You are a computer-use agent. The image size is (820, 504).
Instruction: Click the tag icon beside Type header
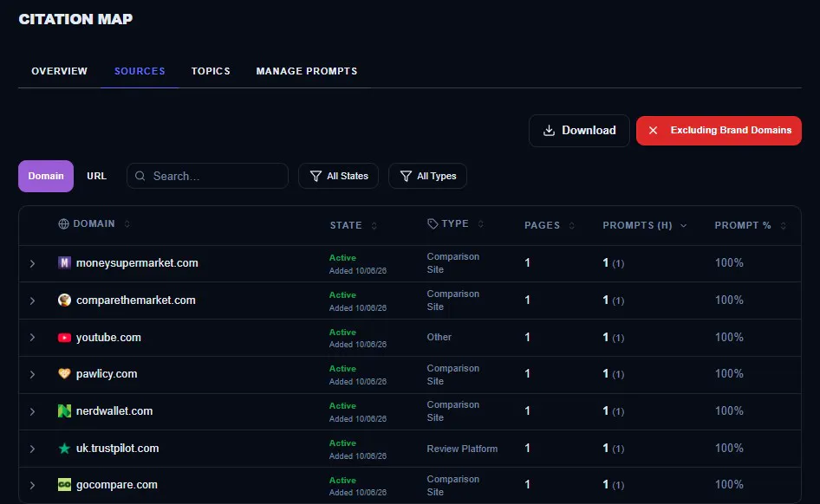433,224
